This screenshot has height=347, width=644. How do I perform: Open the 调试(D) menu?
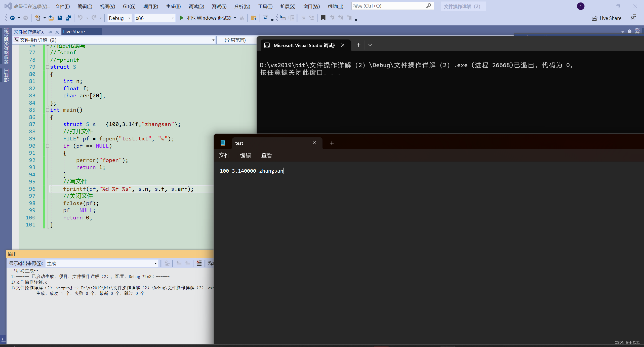click(x=196, y=7)
